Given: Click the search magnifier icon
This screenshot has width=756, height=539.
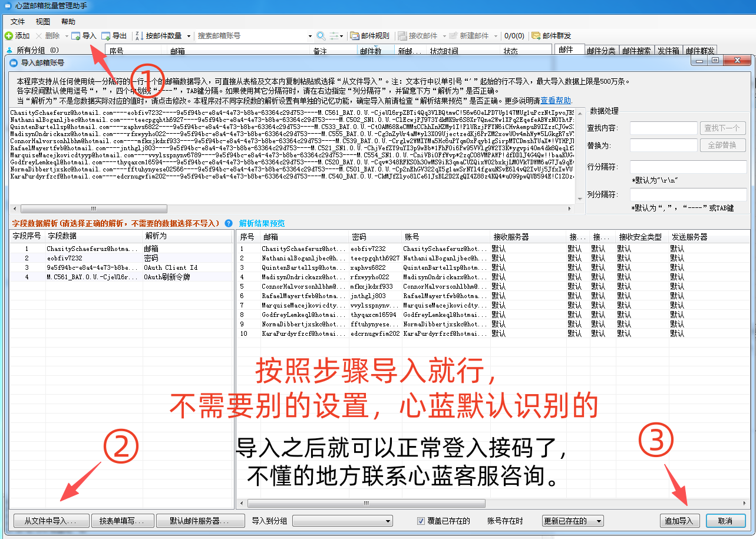Looking at the screenshot, I should pos(321,36).
